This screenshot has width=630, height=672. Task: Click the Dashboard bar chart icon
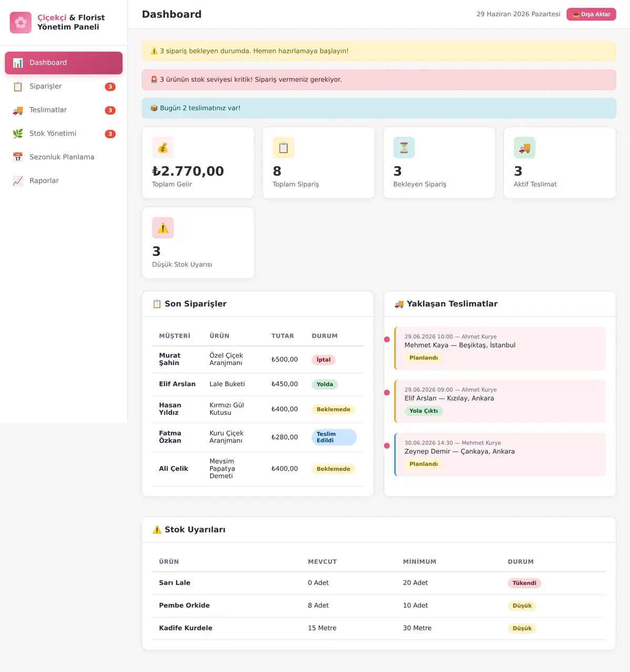coord(18,63)
